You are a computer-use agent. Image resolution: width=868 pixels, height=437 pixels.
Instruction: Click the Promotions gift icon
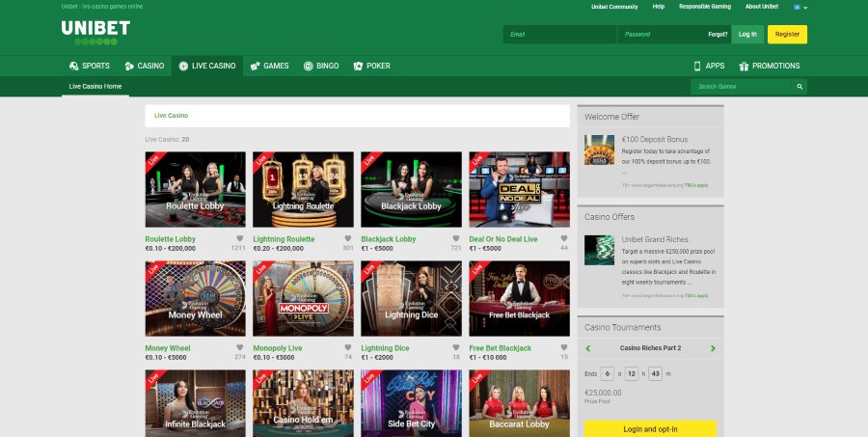click(744, 66)
